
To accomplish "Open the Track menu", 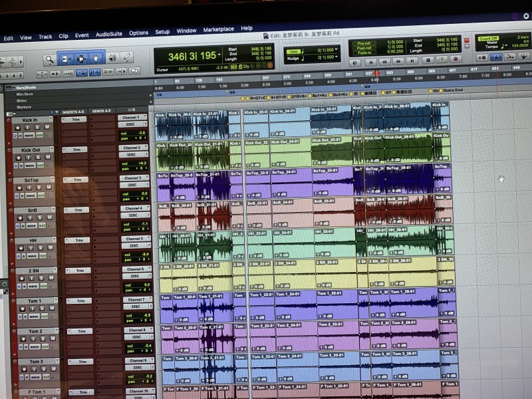I will [45, 37].
